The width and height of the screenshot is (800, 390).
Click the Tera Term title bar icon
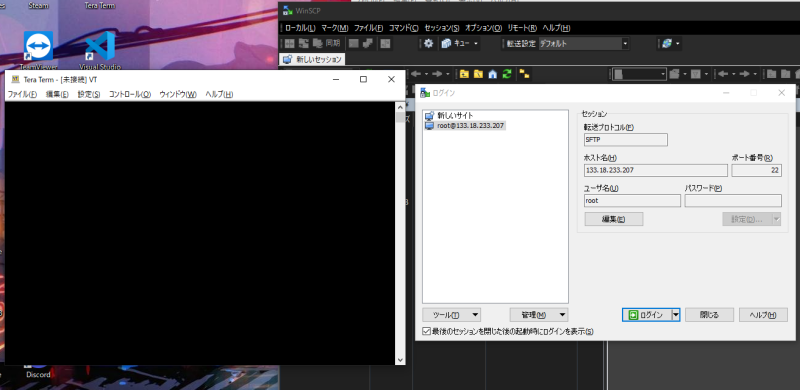(15, 80)
